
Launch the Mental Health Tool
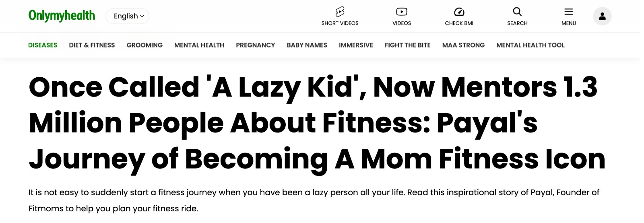[530, 45]
